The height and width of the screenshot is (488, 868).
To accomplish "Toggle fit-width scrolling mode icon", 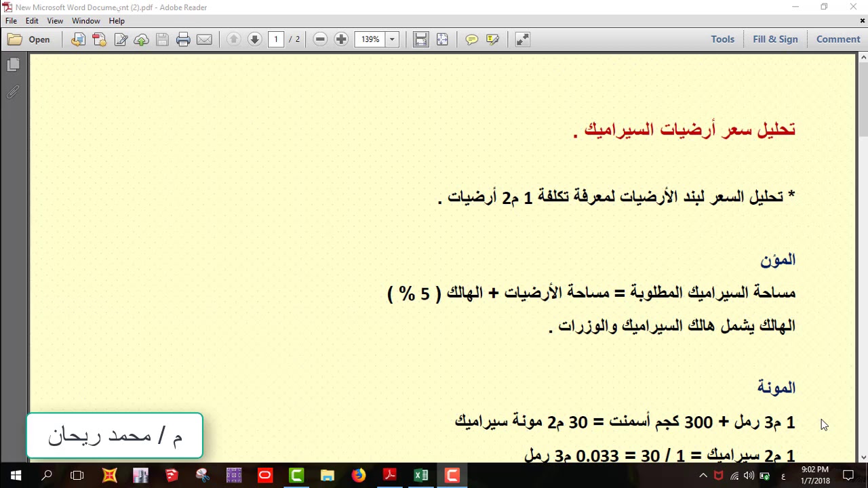I will 421,39.
